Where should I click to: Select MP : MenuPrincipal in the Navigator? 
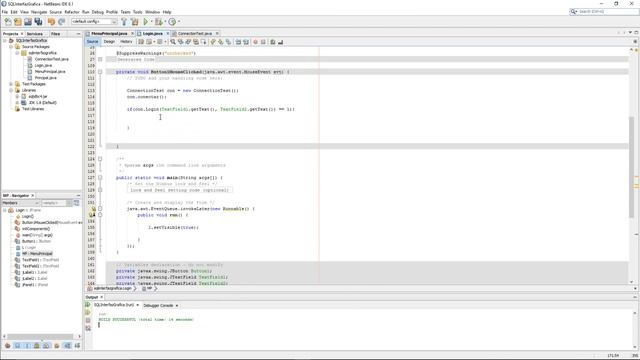click(37, 253)
